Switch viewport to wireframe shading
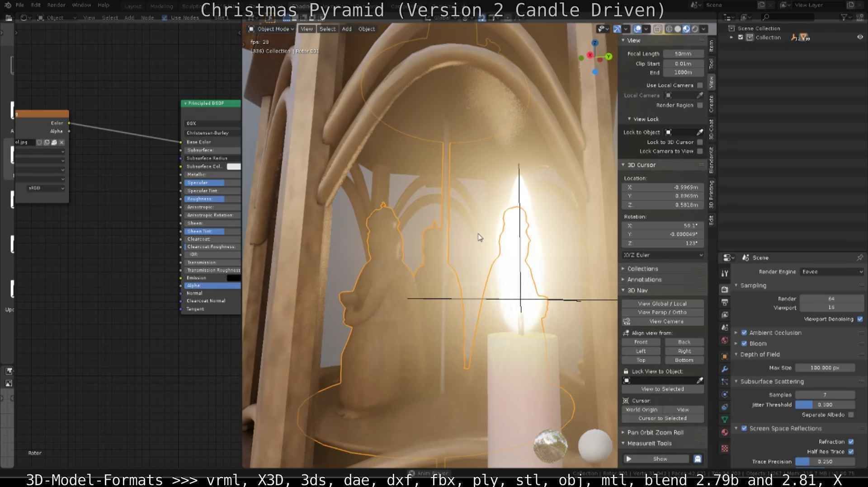 pyautogui.click(x=669, y=29)
